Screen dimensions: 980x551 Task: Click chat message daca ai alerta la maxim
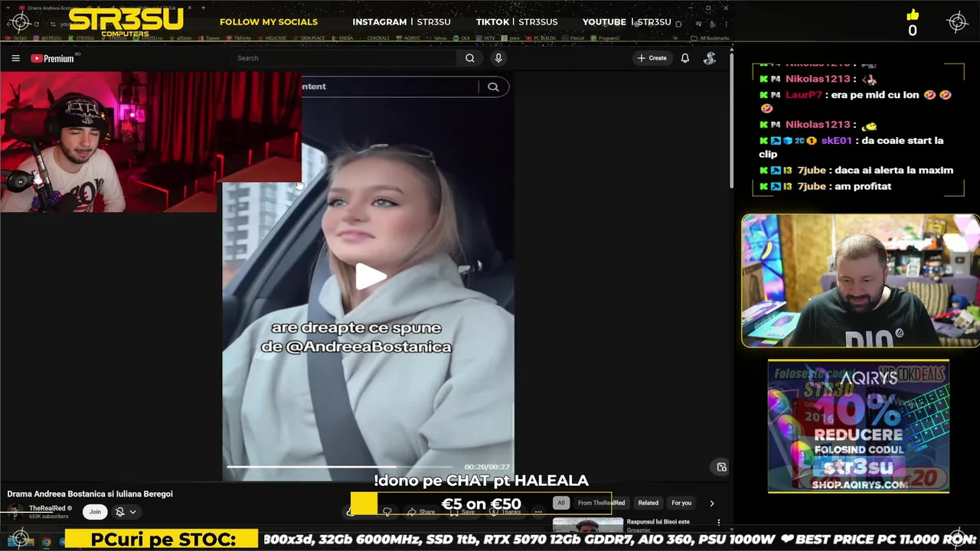(894, 170)
